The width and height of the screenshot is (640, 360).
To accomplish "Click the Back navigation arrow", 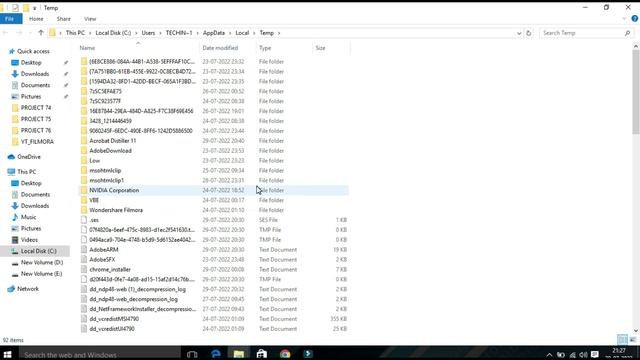I will 6,33.
